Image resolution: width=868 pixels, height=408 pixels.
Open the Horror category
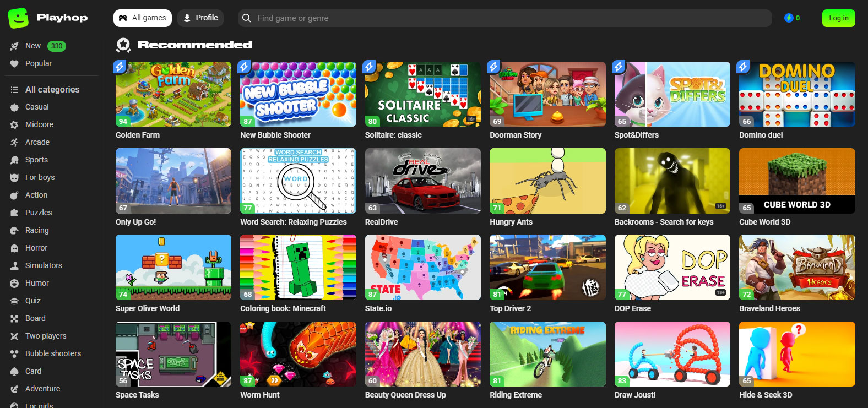pyautogui.click(x=36, y=248)
